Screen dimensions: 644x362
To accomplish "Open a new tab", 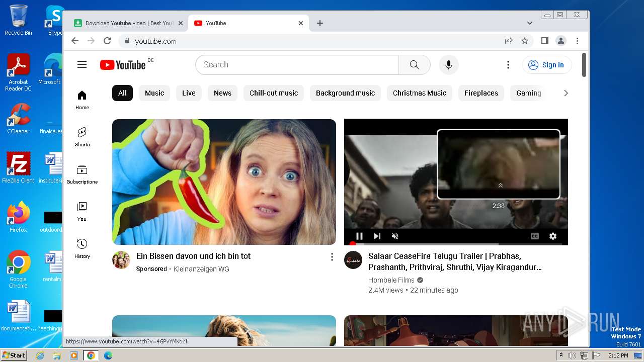I will coord(320,23).
